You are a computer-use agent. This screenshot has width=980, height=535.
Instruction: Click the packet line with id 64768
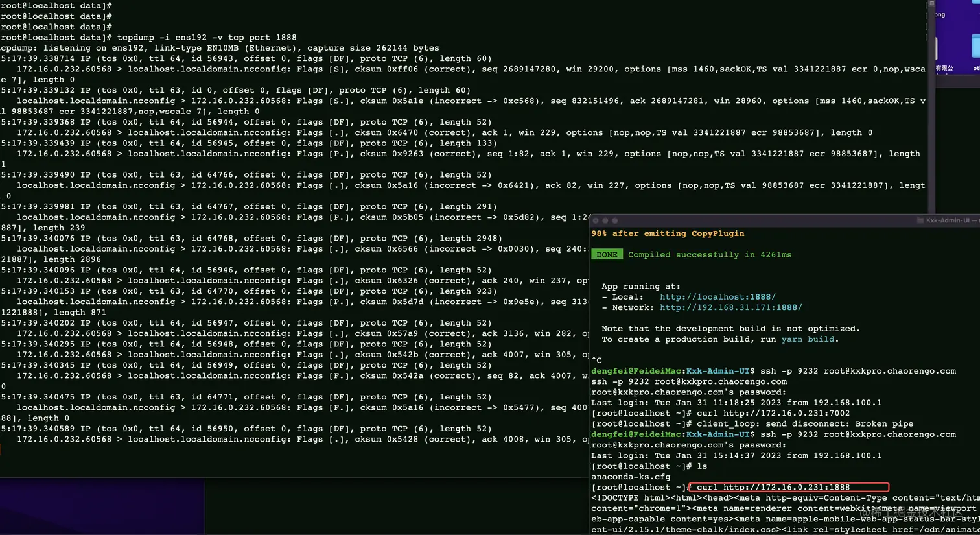click(251, 239)
